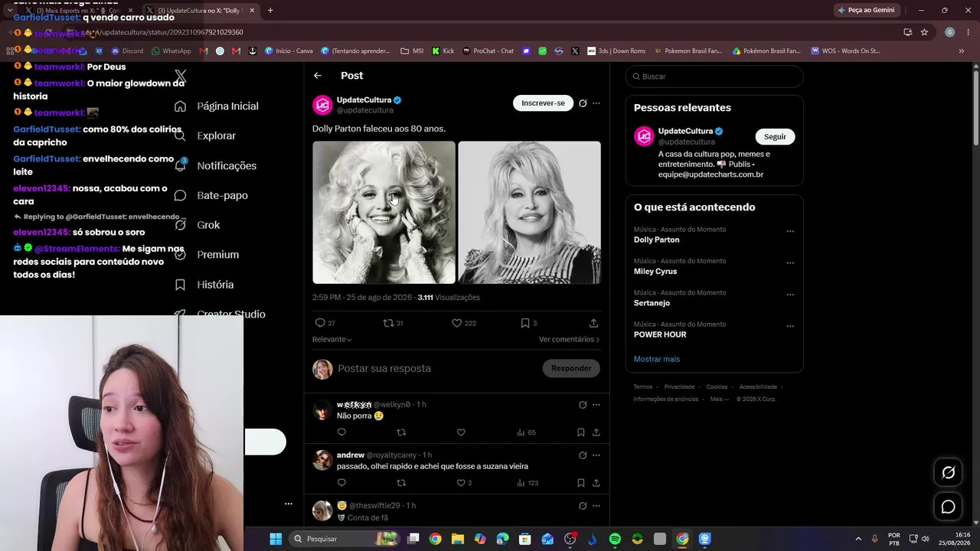Bookmark welkyn0's comment
This screenshot has width=980, height=551.
(581, 432)
